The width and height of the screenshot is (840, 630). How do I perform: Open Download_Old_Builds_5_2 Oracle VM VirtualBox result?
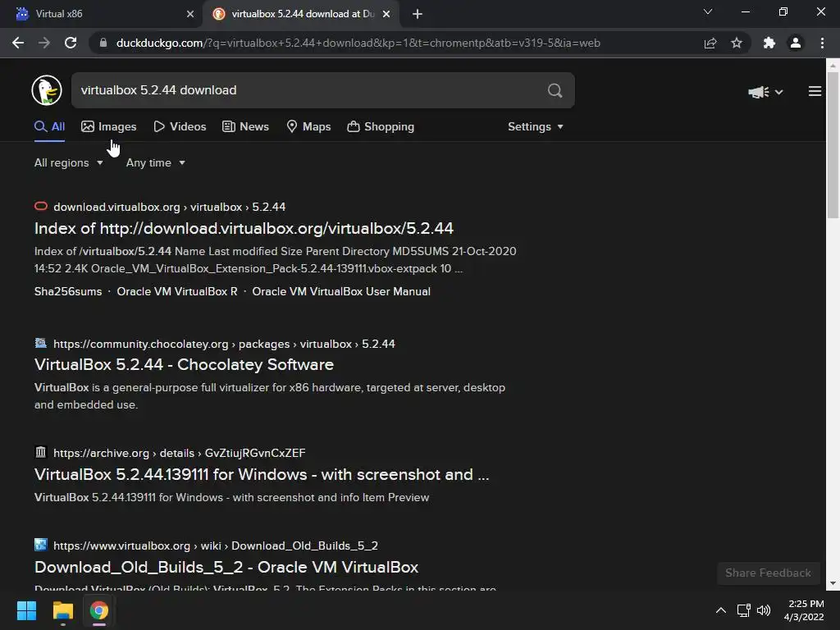pyautogui.click(x=226, y=568)
